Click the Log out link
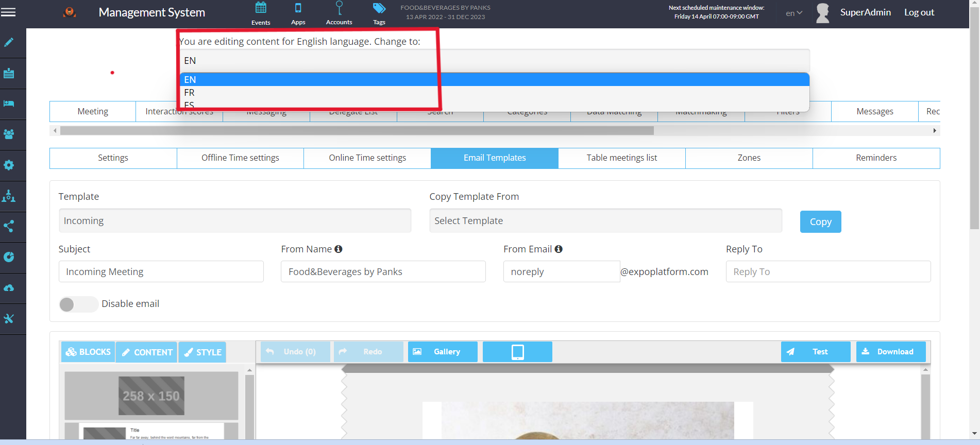Image resolution: width=980 pixels, height=445 pixels. (x=919, y=12)
